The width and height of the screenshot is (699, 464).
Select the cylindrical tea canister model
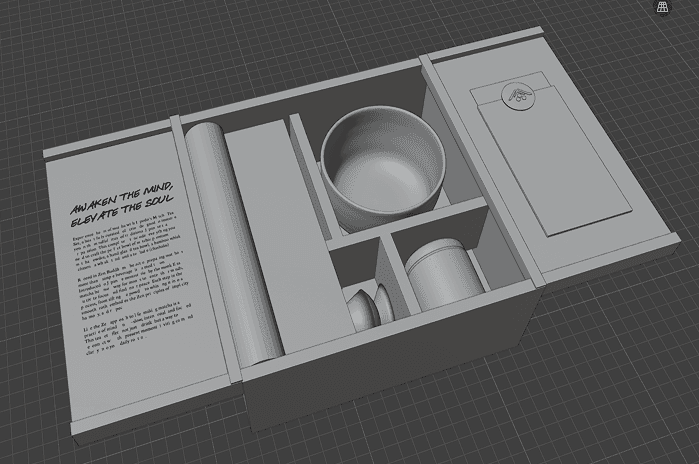pos(443,273)
